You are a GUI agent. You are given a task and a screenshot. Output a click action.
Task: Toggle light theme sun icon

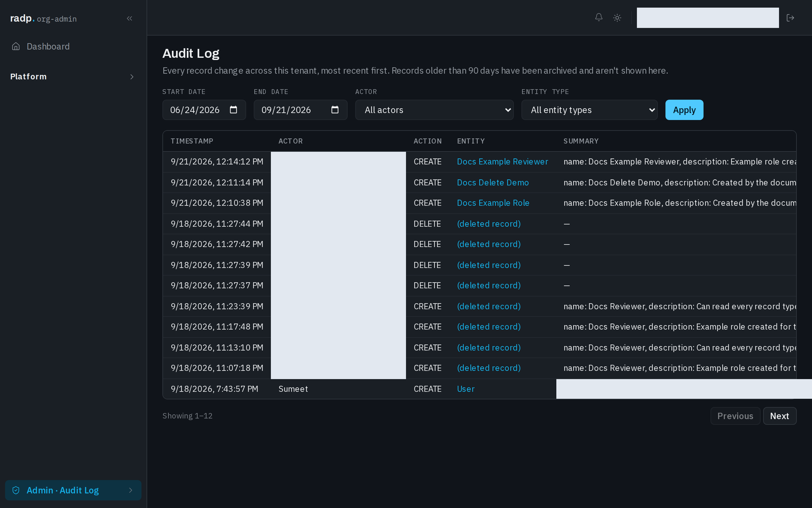(617, 18)
